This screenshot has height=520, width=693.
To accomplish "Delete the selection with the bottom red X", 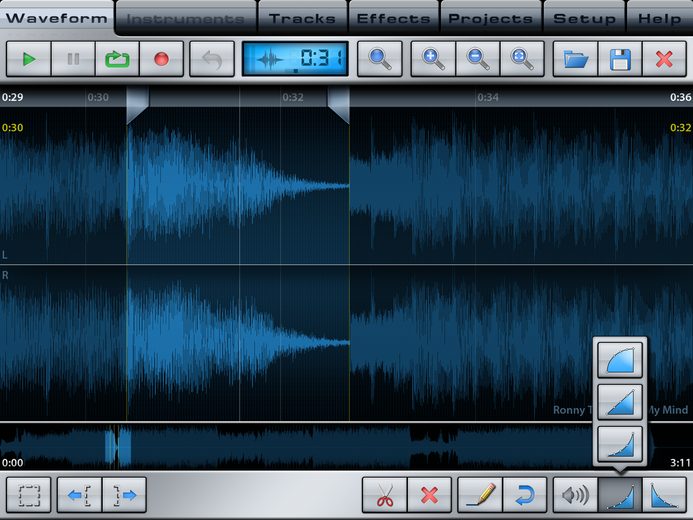I will point(429,495).
